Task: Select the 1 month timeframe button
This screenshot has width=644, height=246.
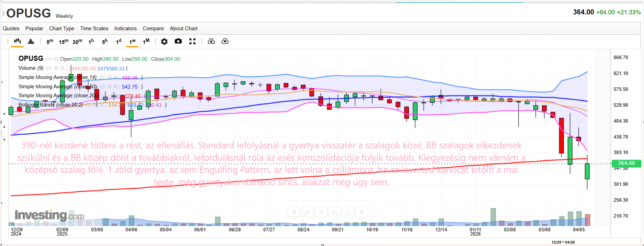Action: coord(146,42)
